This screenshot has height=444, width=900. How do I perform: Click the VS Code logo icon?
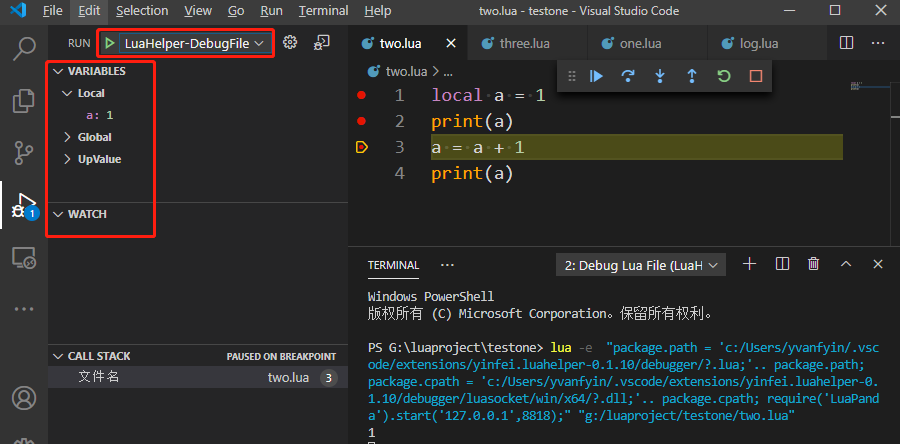pos(18,10)
